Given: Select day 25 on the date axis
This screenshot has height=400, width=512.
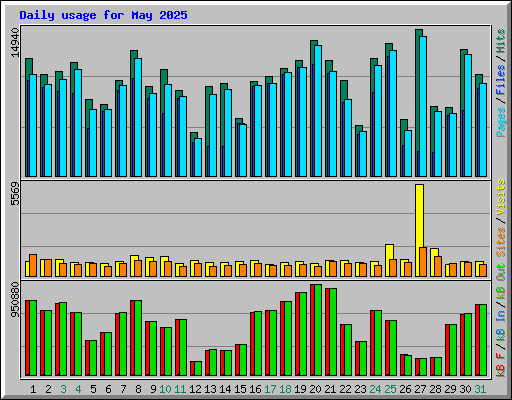Looking at the screenshot, I should click(x=390, y=389).
